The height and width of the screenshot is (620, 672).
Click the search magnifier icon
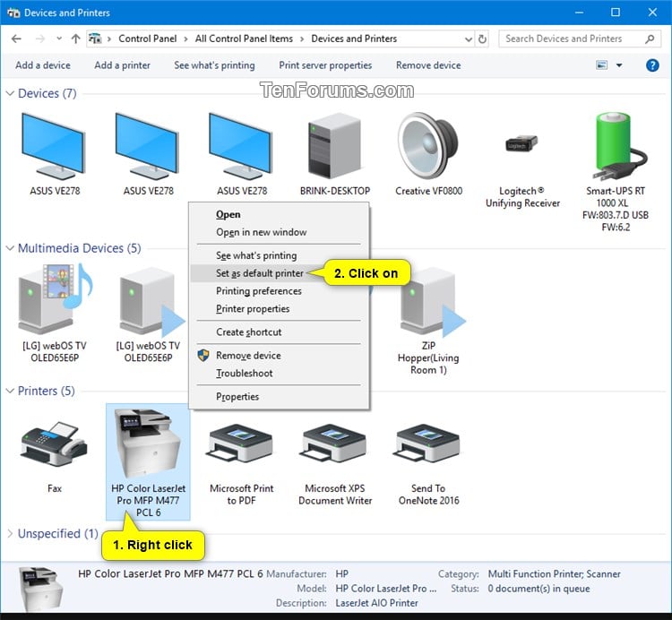pyautogui.click(x=650, y=39)
